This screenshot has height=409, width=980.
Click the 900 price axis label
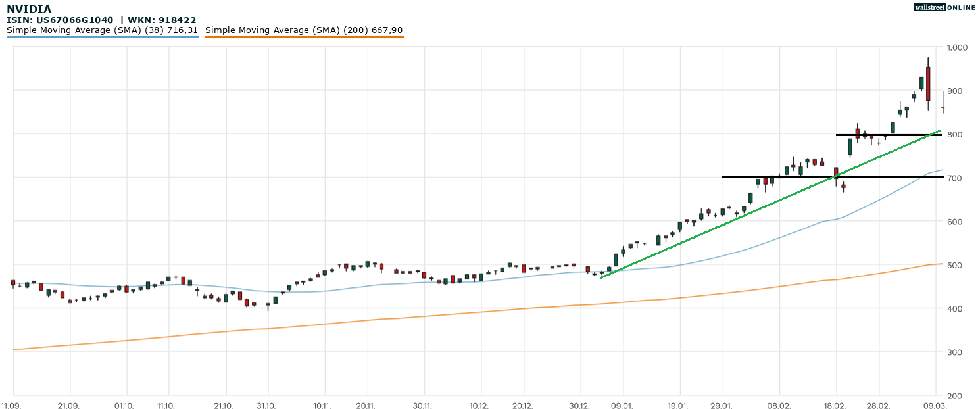click(954, 91)
